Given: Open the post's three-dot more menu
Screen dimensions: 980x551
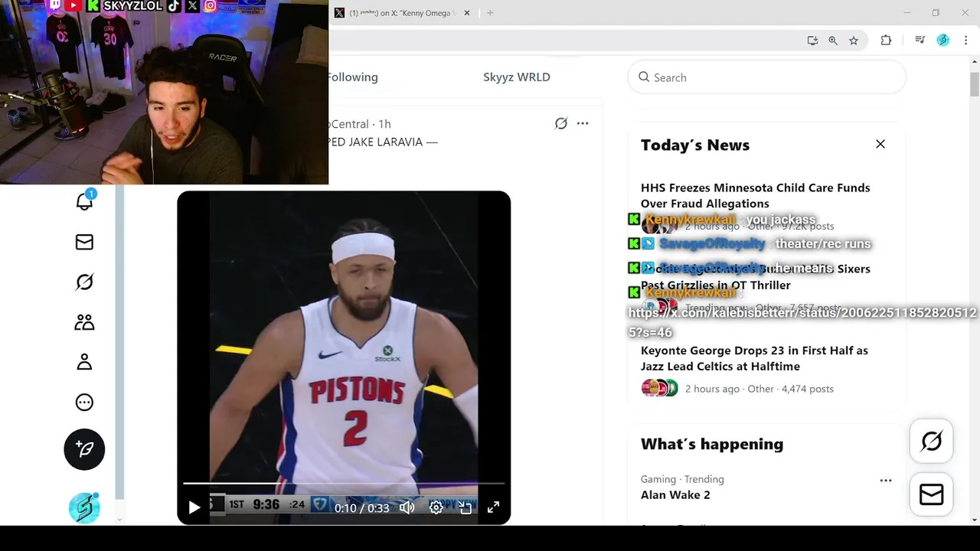Looking at the screenshot, I should (583, 123).
